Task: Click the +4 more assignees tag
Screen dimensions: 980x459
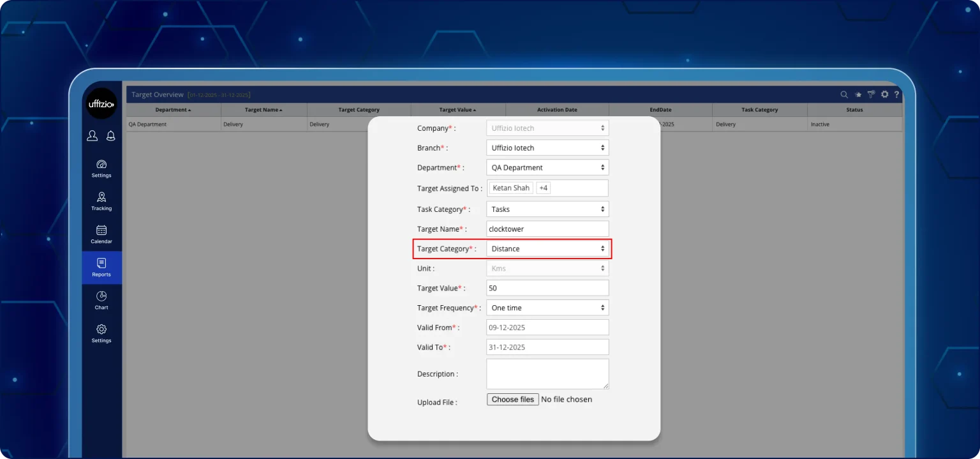Action: 544,188
